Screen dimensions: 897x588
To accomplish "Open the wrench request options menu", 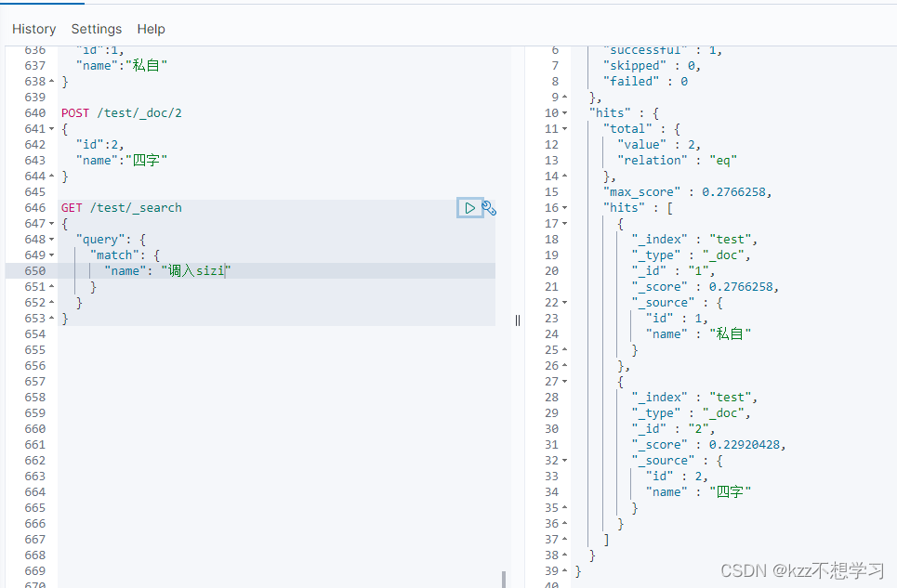I will point(489,208).
